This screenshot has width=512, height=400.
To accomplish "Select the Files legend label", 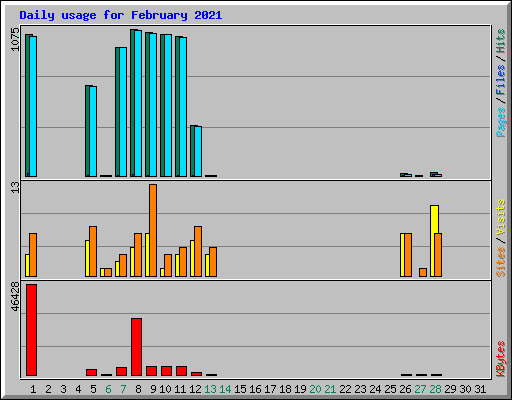I will (x=500, y=79).
